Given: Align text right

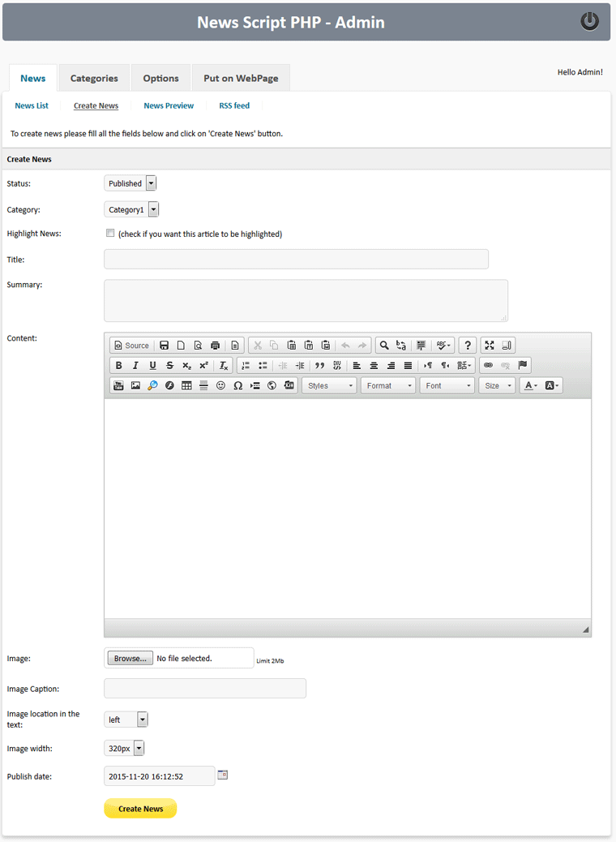Looking at the screenshot, I should coord(391,365).
